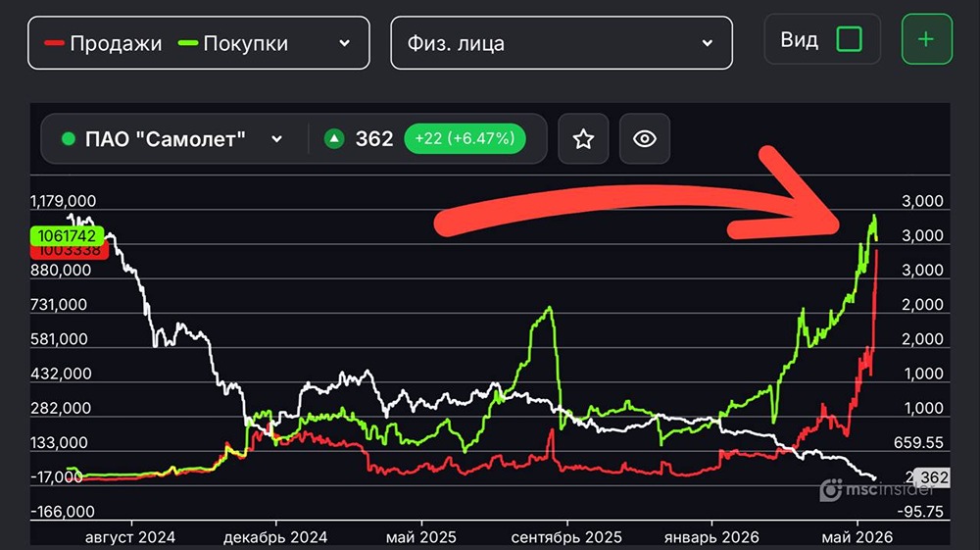Click the 581,000 left axis value
The image size is (980, 550).
61,339
